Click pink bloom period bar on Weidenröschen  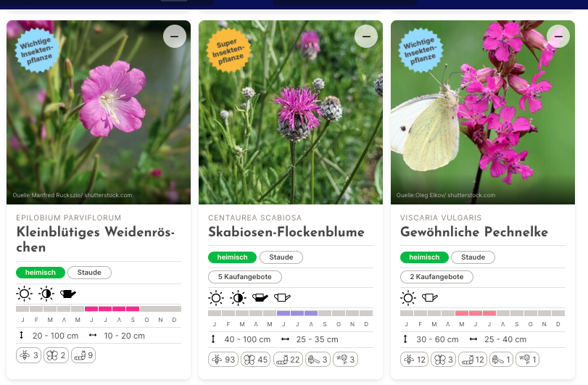click(112, 309)
